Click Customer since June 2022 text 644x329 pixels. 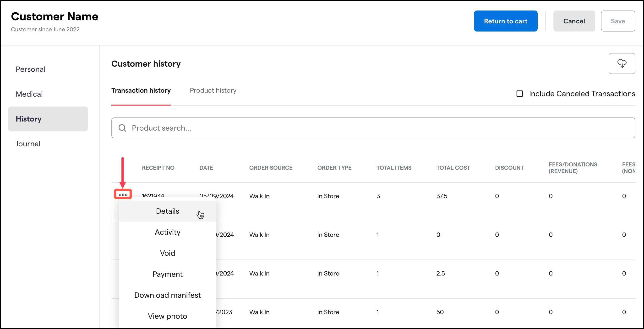45,29
